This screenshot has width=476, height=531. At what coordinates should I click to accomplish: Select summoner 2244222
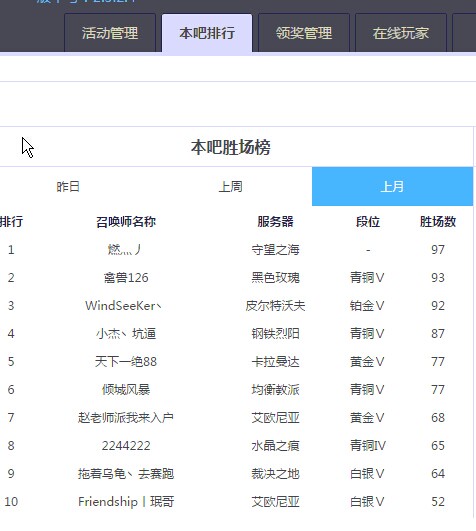(x=126, y=446)
